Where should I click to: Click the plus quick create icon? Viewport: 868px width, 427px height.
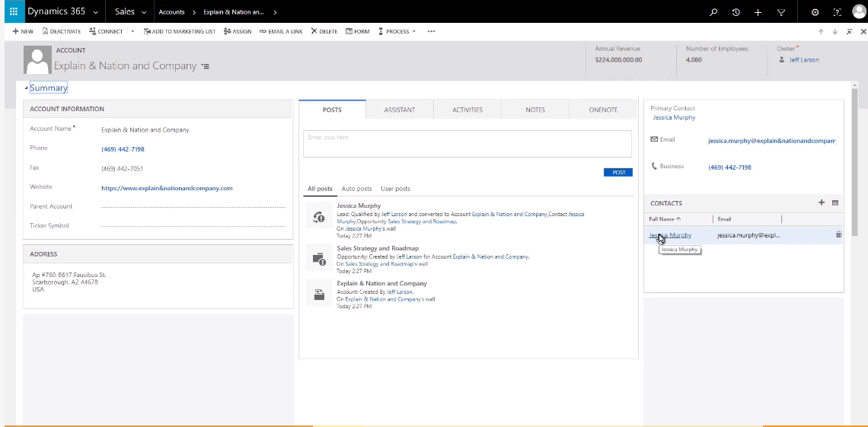pyautogui.click(x=758, y=12)
